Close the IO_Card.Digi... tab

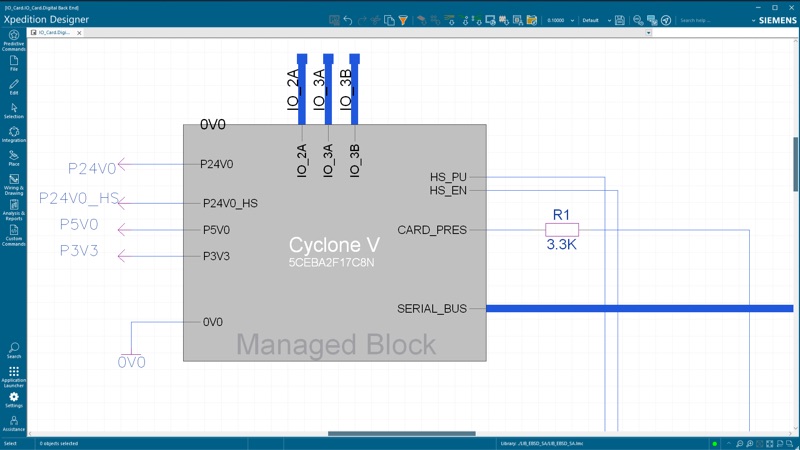coord(79,33)
